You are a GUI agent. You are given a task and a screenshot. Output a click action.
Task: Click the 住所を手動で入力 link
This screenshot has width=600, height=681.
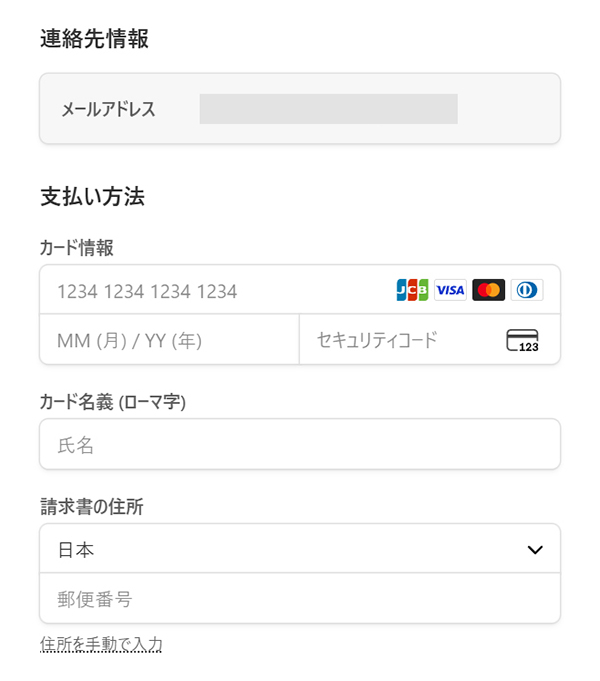coord(101,644)
